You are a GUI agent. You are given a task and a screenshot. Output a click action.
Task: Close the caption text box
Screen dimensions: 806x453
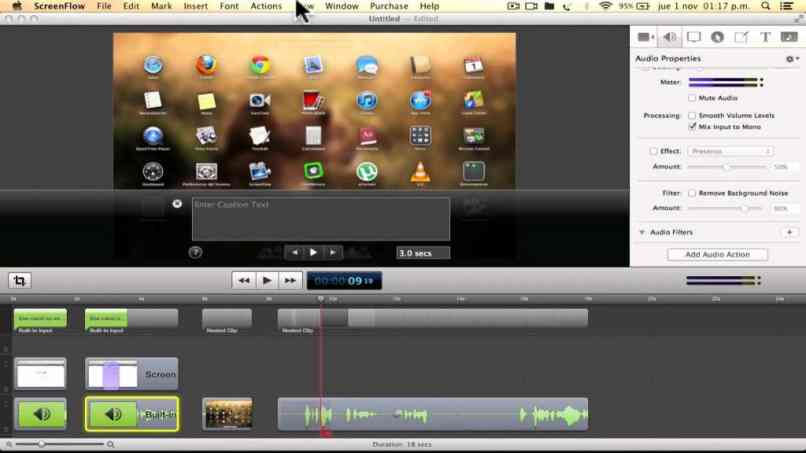177,204
